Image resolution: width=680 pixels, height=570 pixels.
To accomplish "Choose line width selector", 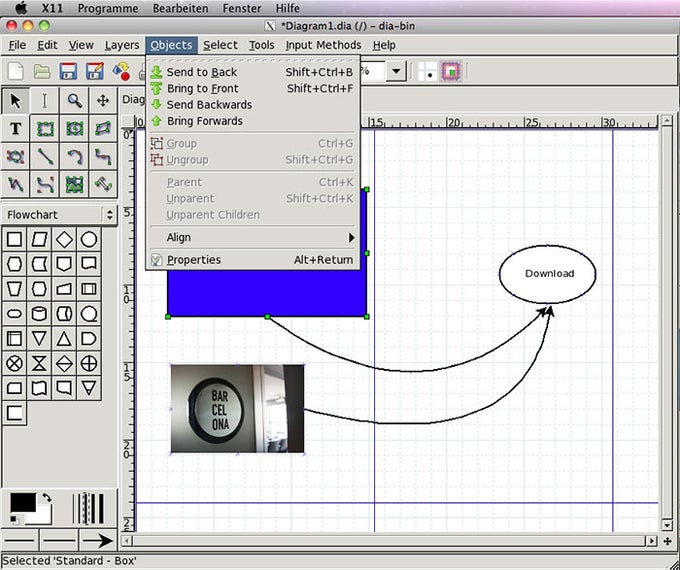I will (x=88, y=508).
